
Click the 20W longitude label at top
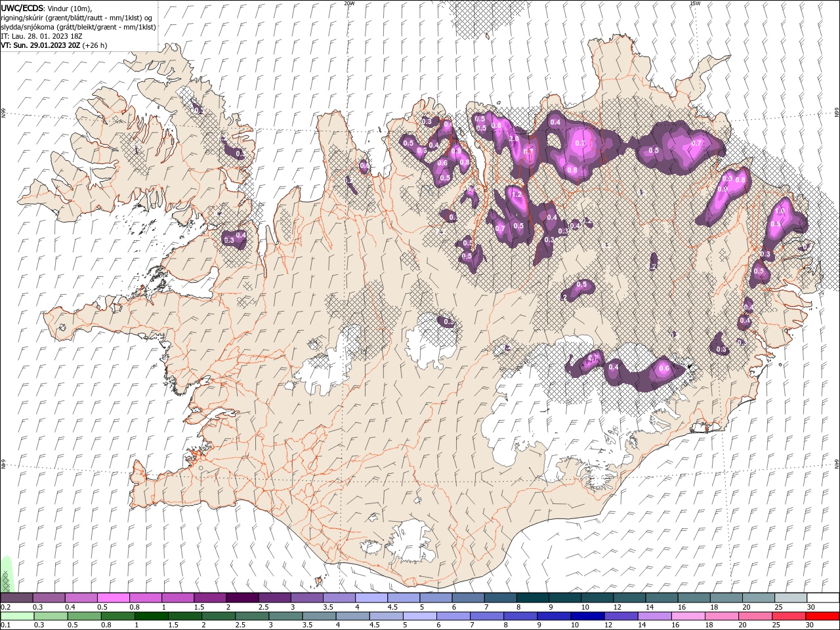pos(349,3)
